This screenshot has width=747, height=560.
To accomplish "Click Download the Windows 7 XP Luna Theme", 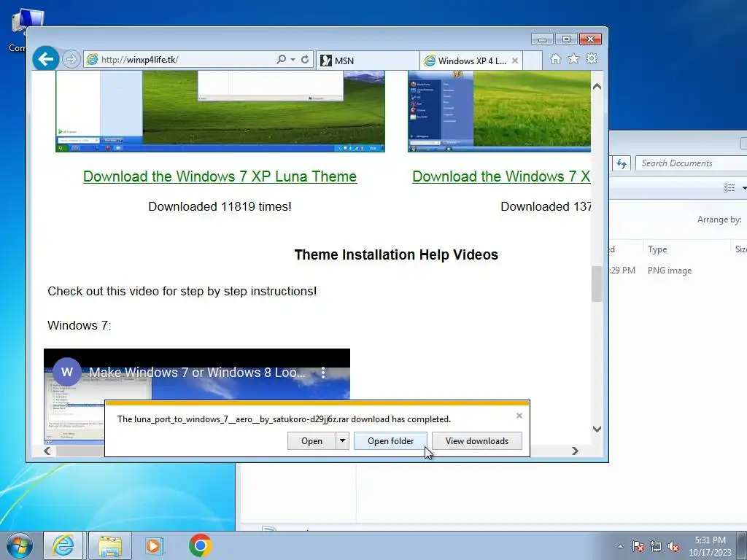I will tap(220, 176).
